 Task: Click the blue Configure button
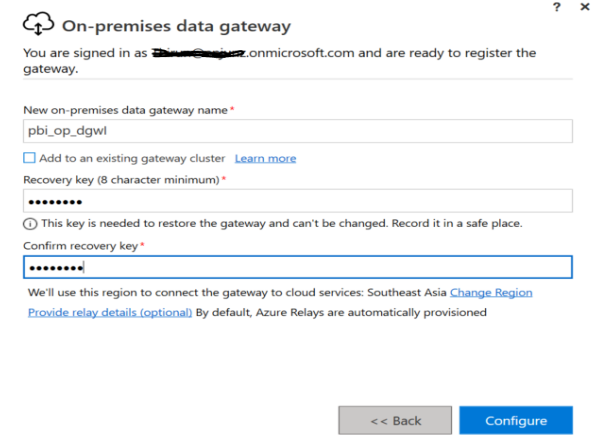point(516,420)
